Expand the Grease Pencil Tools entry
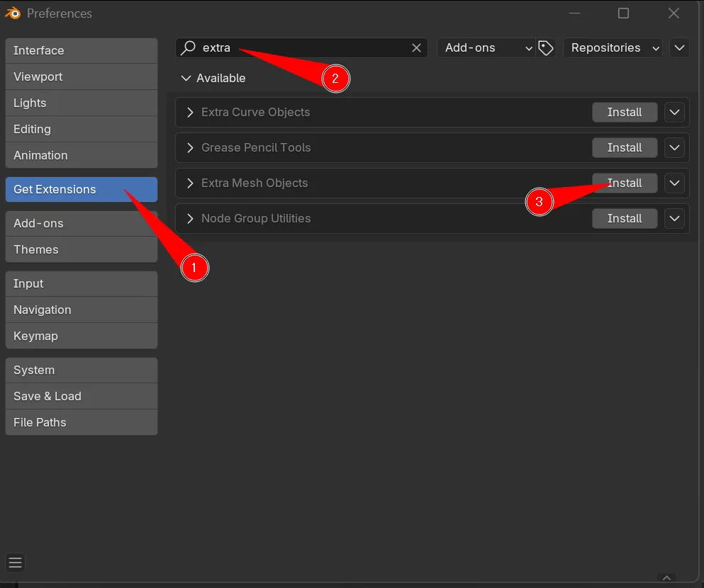704x588 pixels. [x=190, y=147]
